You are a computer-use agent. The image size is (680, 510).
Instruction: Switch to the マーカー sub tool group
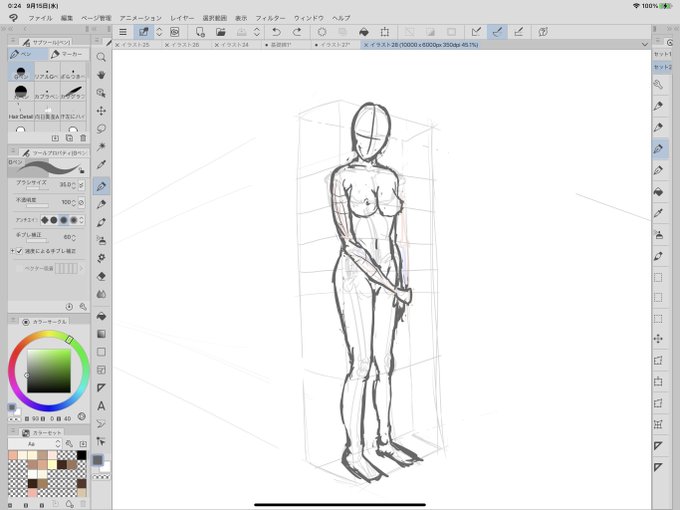(x=68, y=54)
